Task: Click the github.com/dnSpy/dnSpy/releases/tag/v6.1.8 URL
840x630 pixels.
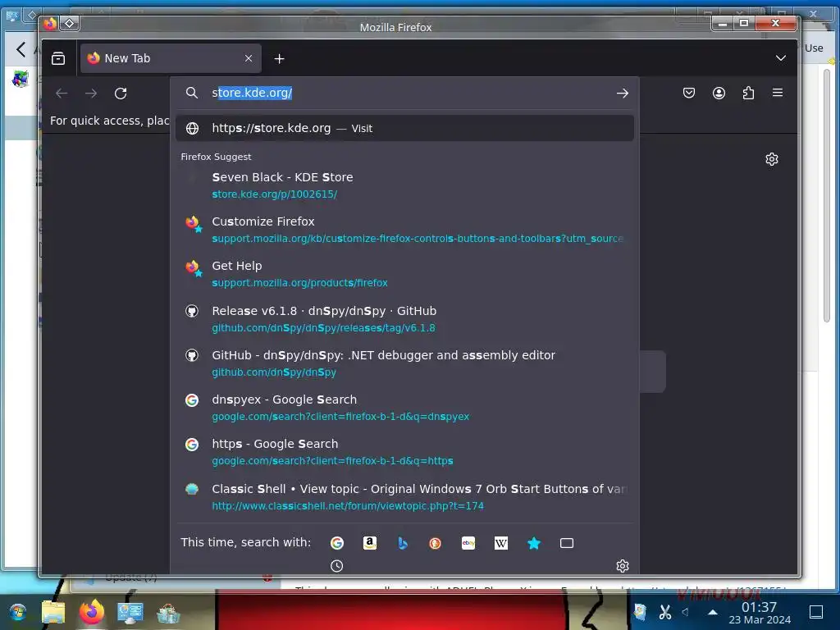Action: (x=323, y=328)
